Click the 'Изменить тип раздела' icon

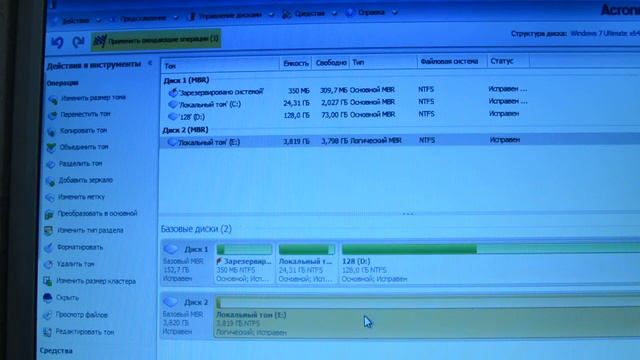point(49,231)
